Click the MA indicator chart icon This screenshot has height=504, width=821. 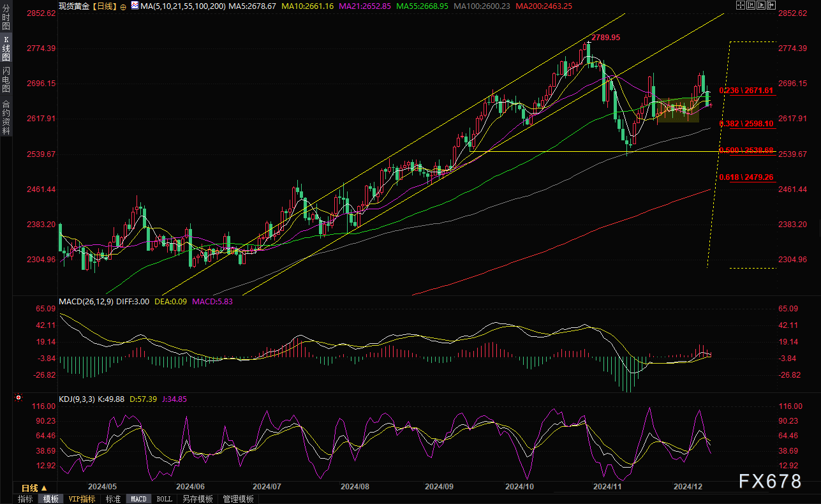135,5
